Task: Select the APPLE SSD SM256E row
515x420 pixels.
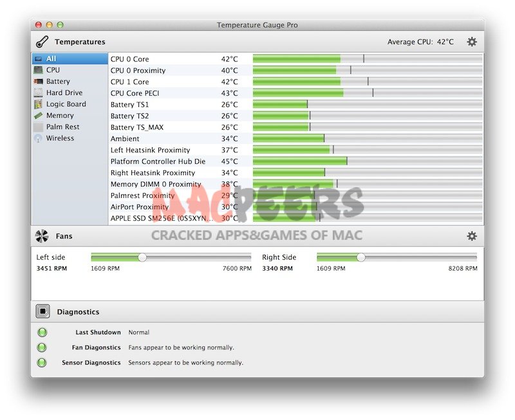Action: click(295, 218)
